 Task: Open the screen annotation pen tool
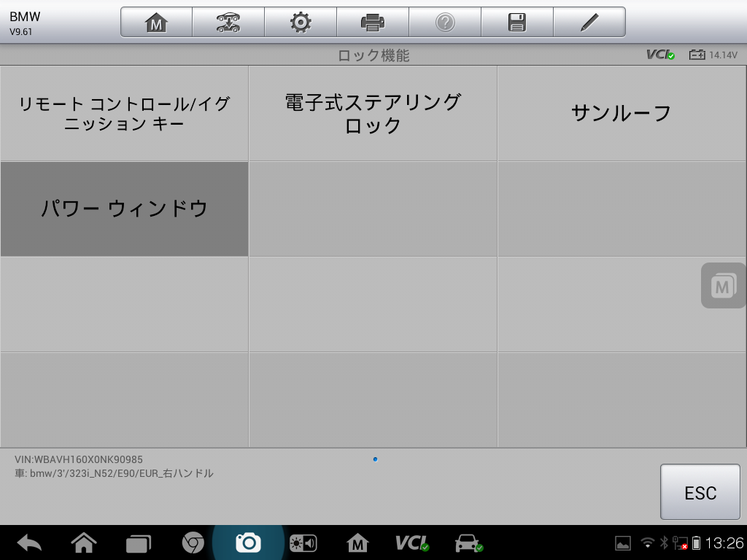[x=589, y=21]
